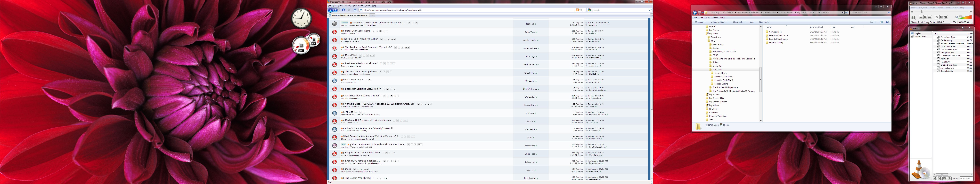The image size is (980, 184).
Task: Go back in Explorer window
Action: click(x=695, y=13)
